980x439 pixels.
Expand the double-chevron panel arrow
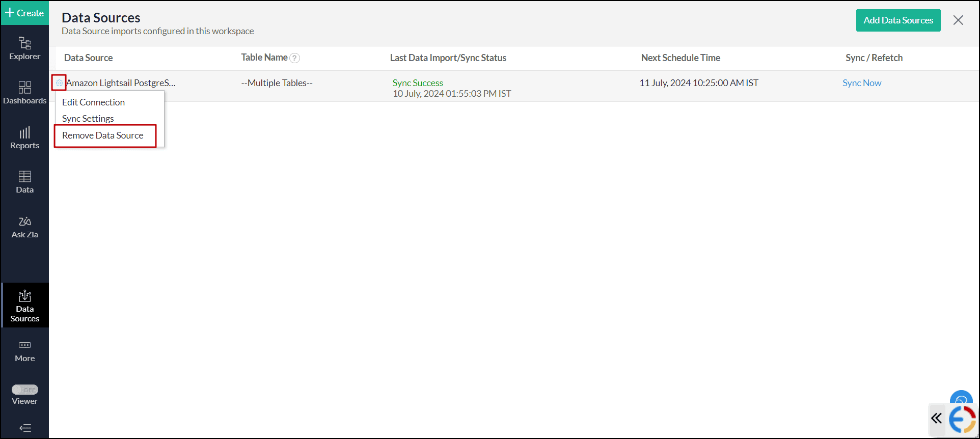[936, 419]
